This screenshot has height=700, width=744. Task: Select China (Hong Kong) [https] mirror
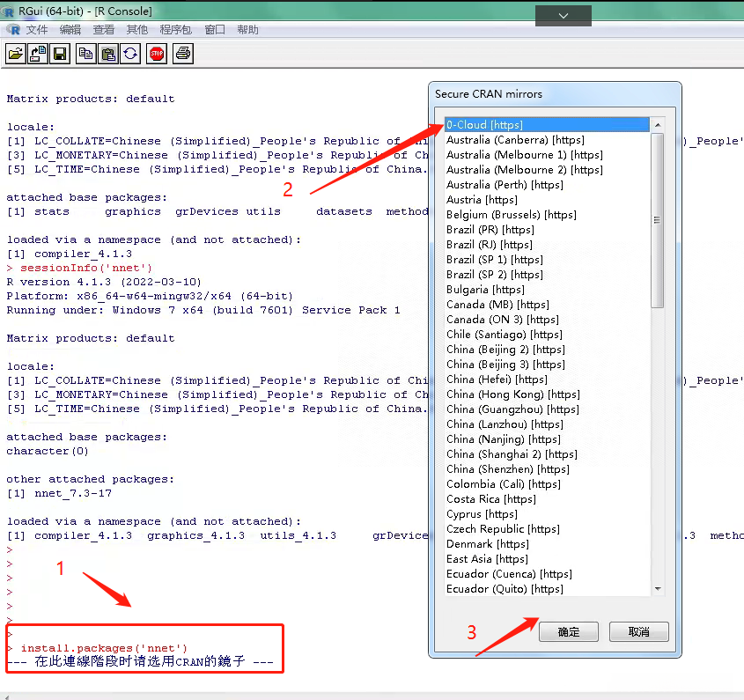pos(547,394)
